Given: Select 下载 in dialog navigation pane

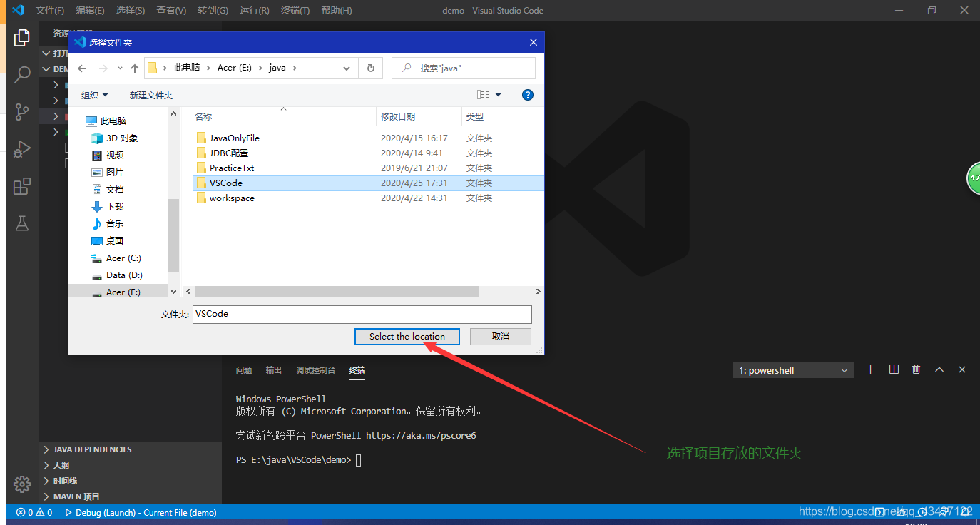Looking at the screenshot, I should click(x=108, y=206).
